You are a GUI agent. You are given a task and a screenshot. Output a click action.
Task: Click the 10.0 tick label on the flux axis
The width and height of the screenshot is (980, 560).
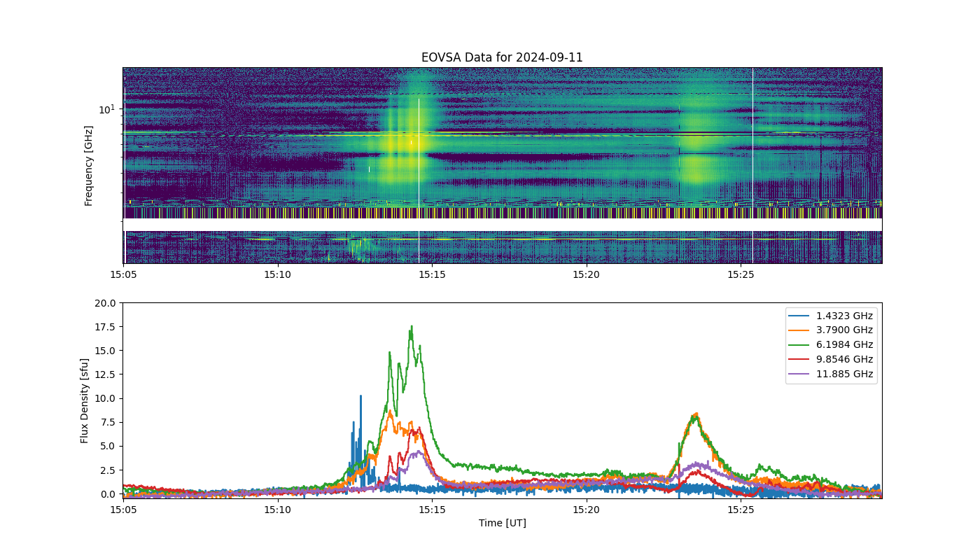[106, 398]
